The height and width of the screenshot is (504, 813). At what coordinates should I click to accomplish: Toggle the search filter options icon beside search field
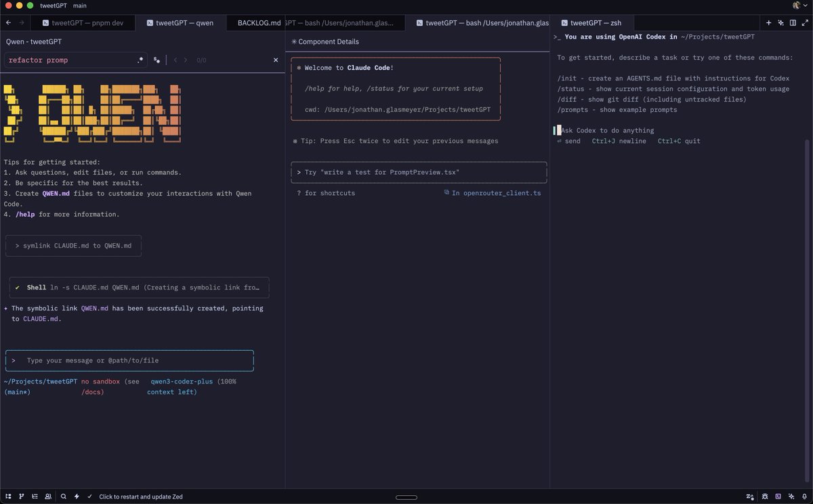pyautogui.click(x=157, y=60)
